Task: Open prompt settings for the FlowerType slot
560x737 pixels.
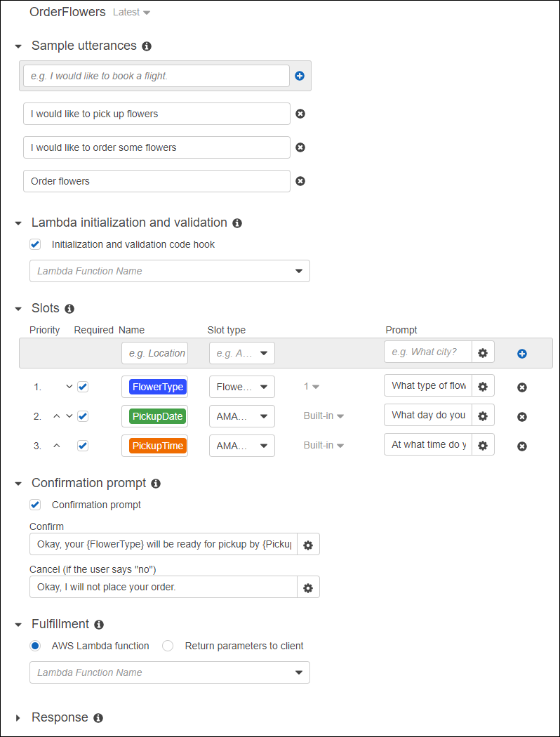Action: pyautogui.click(x=483, y=385)
